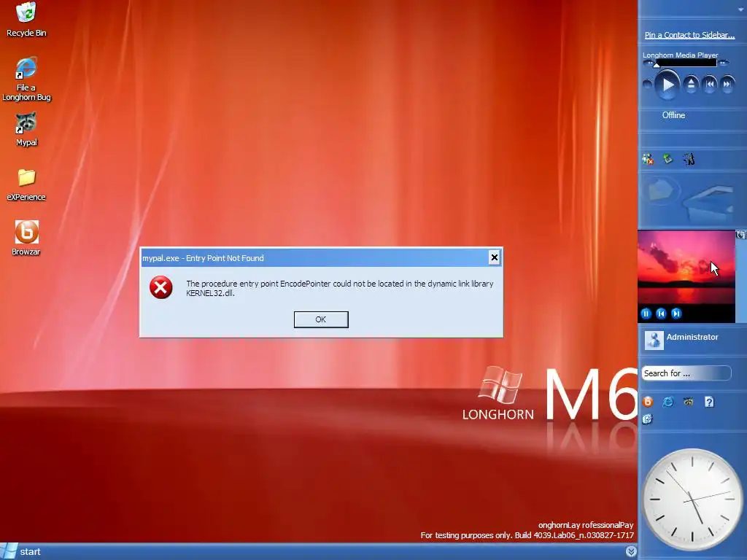This screenshot has width=747, height=560.
Task: Open the sidebar options dropdown arrow
Action: pos(741,9)
